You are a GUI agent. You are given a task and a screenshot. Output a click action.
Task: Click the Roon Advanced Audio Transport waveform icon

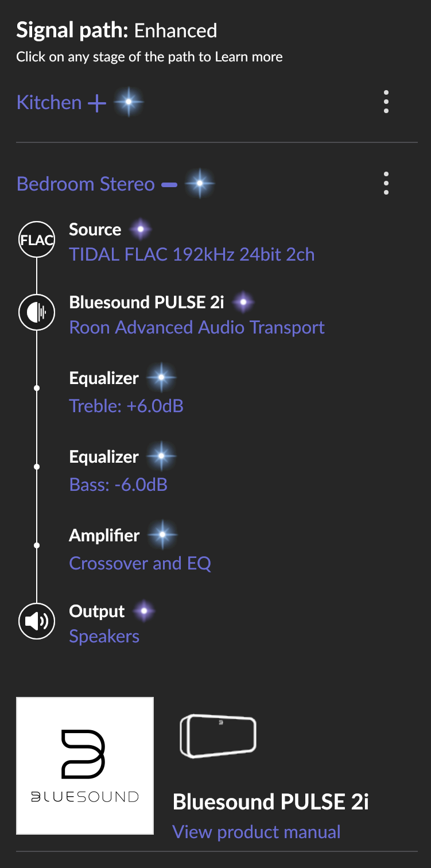pyautogui.click(x=37, y=313)
